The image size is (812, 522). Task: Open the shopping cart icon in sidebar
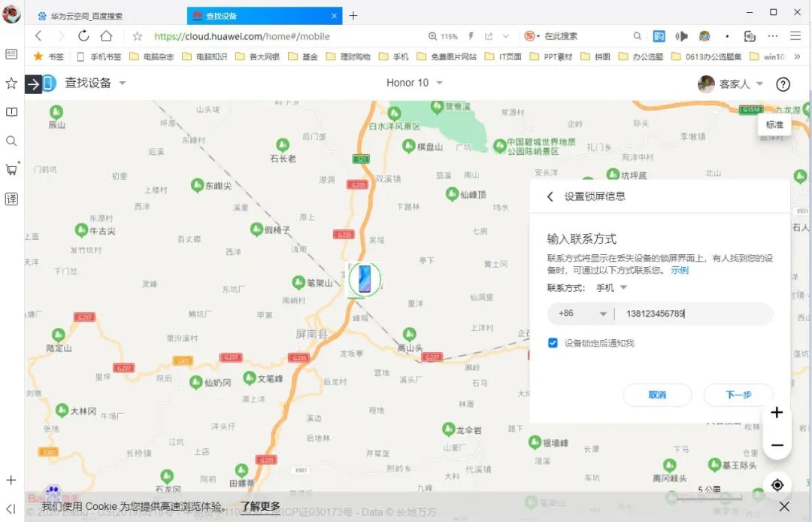tap(11, 168)
